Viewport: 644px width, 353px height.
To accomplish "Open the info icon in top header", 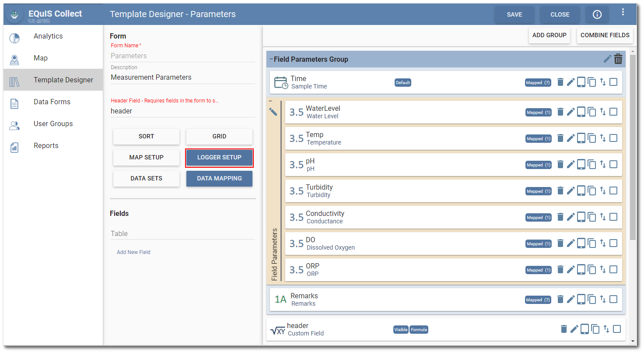I will pos(597,14).
